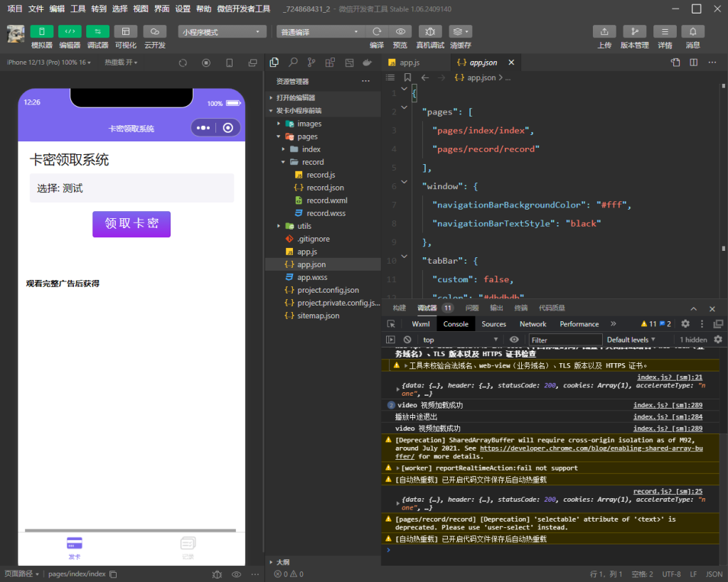Open the explorer files icon
Viewport: 728px width, 582px height.
274,63
